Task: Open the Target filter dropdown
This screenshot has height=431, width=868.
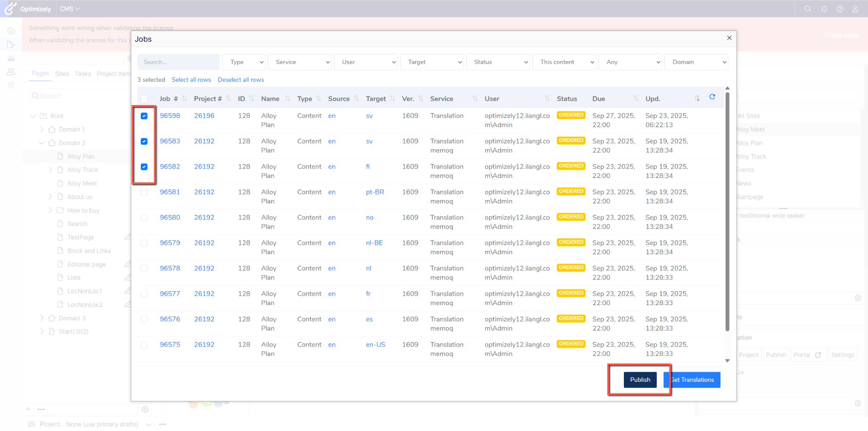Action: click(x=432, y=62)
